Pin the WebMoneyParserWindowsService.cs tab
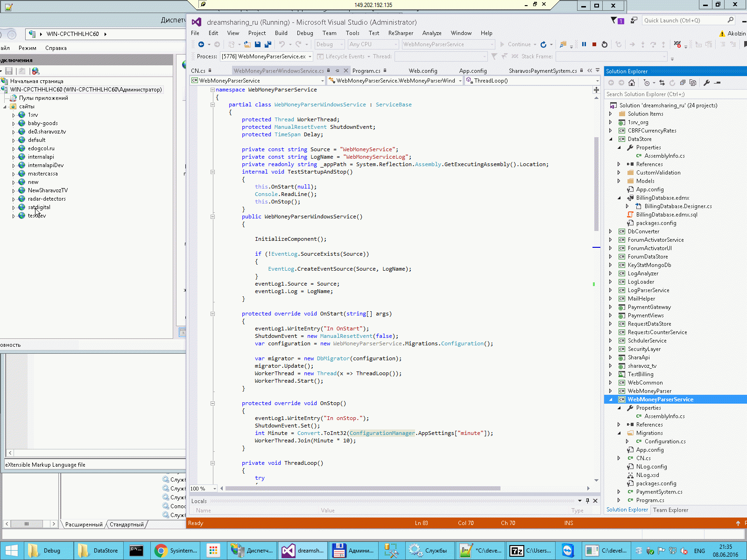Image resolution: width=747 pixels, height=560 pixels. click(337, 70)
